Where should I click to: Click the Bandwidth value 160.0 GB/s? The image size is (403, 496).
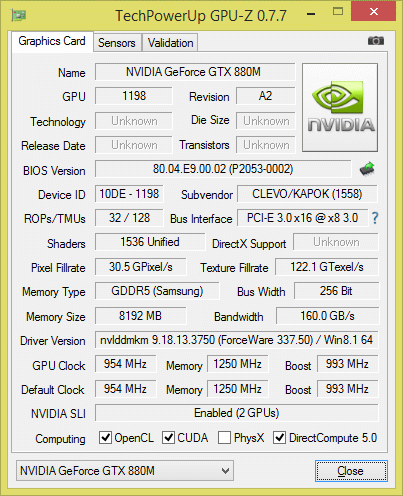pos(328,316)
